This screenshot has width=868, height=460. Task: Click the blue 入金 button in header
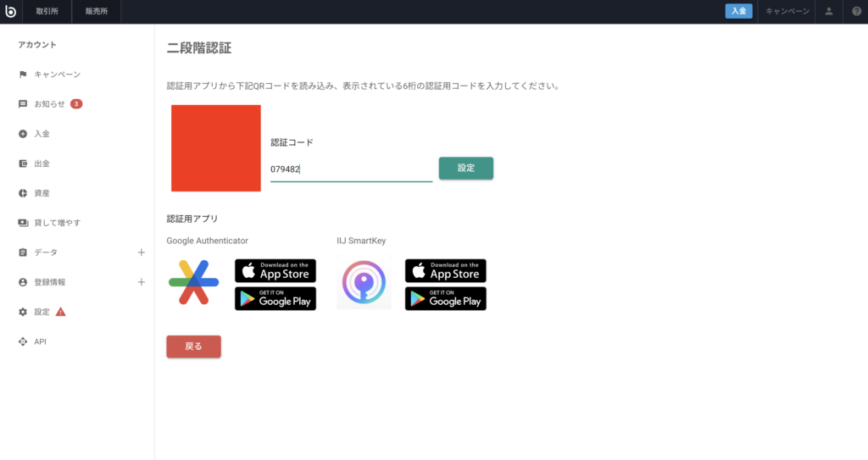[739, 11]
